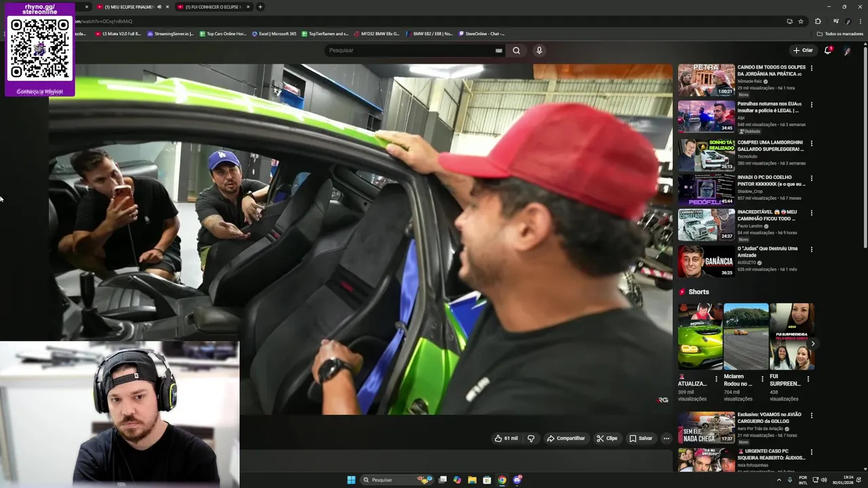868x488 pixels.
Task: Open the PETRA Jordan scams video thumbnail
Action: point(706,80)
